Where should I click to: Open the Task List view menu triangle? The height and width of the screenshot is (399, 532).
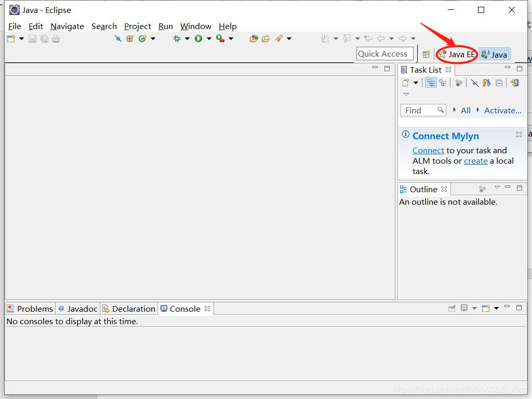[406, 95]
